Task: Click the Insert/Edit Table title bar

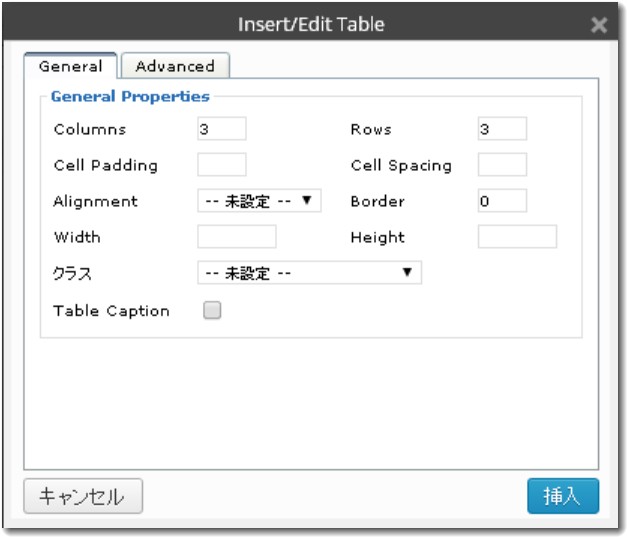Action: pyautogui.click(x=310, y=24)
